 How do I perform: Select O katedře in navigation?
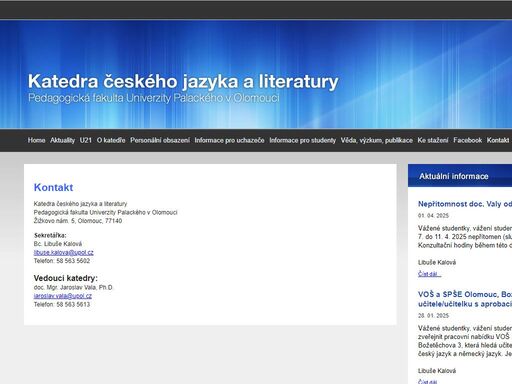click(x=111, y=140)
